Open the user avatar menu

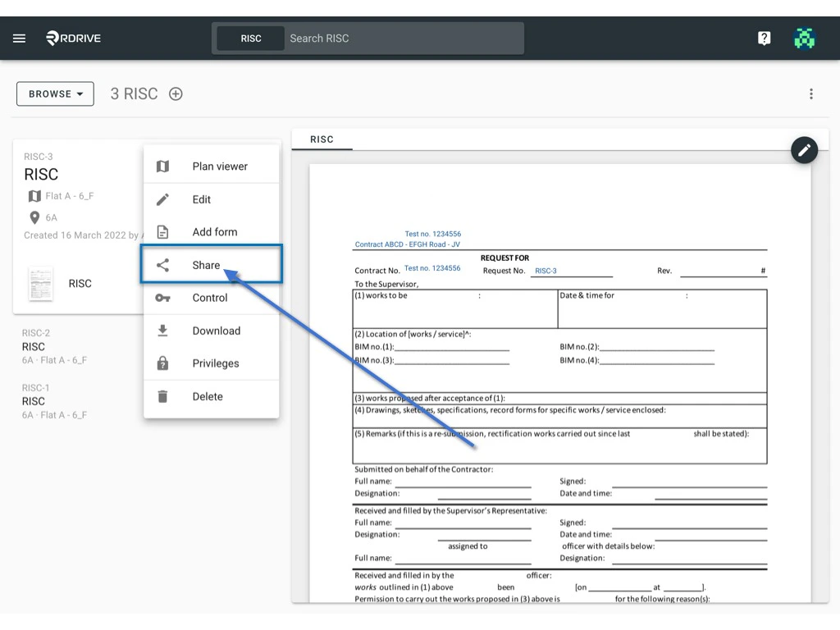[x=805, y=38]
